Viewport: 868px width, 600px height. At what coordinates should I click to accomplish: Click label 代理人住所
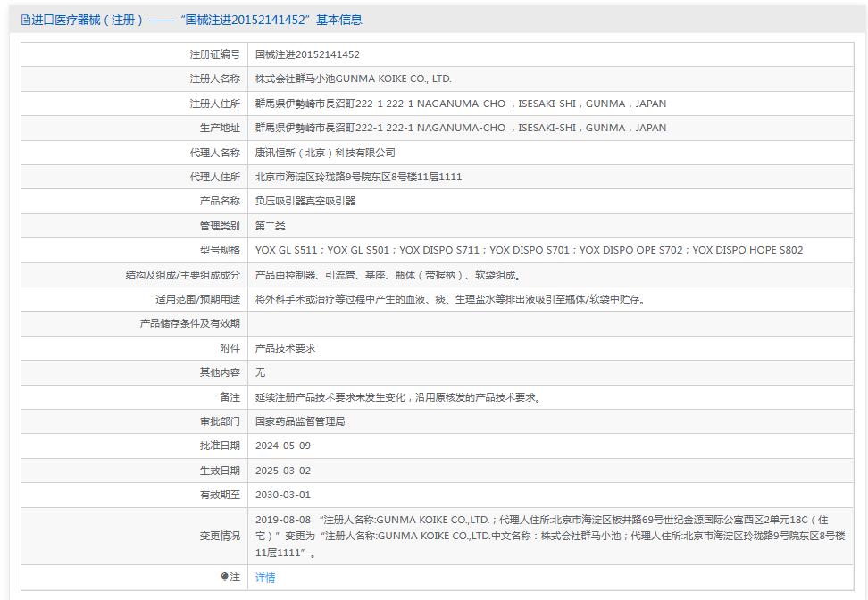(215, 177)
